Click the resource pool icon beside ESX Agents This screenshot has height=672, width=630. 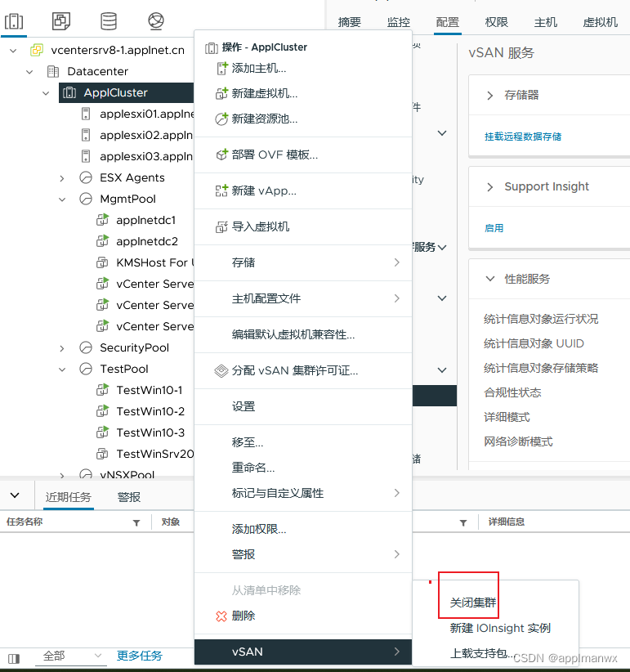(86, 177)
